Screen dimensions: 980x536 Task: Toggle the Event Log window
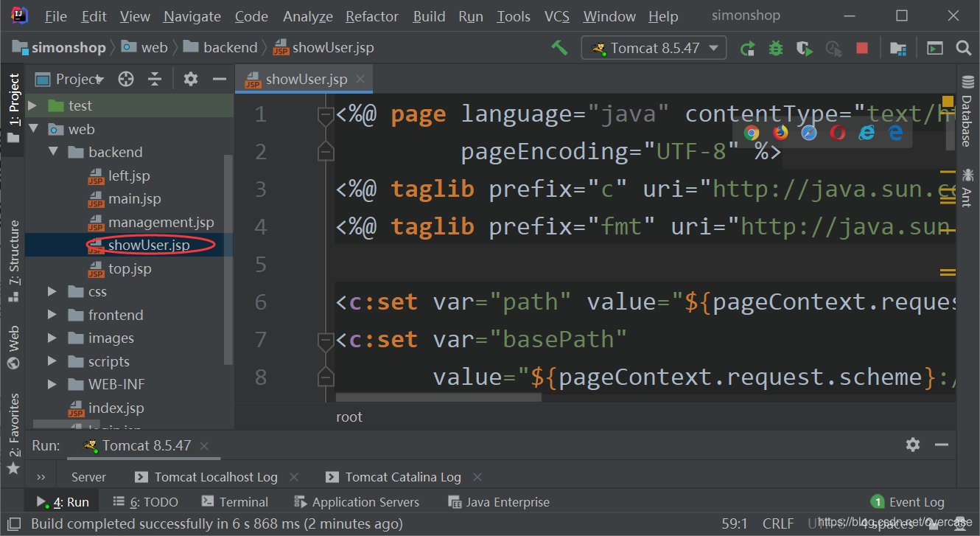coord(908,502)
